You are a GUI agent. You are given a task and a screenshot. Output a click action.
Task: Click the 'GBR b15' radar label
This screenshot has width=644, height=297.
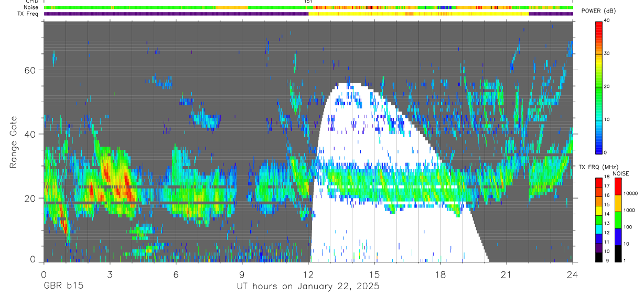(x=63, y=287)
